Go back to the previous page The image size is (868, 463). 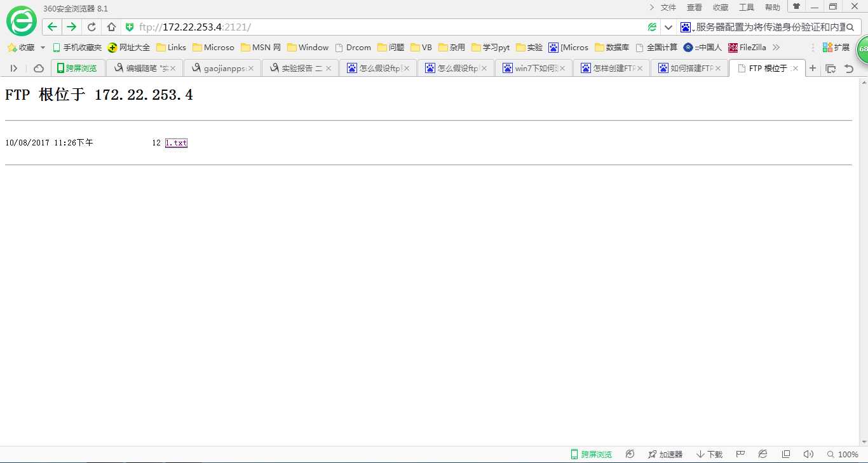click(x=53, y=27)
